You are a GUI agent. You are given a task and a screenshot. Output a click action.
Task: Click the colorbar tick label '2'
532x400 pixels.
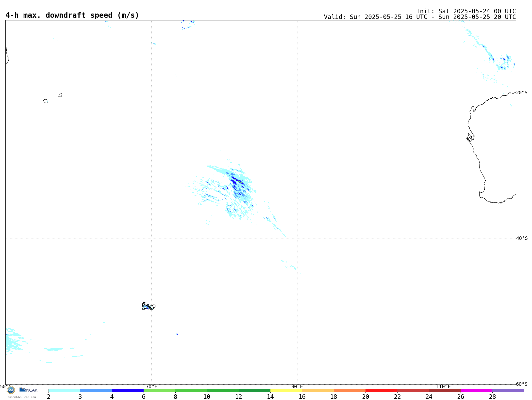(x=49, y=397)
